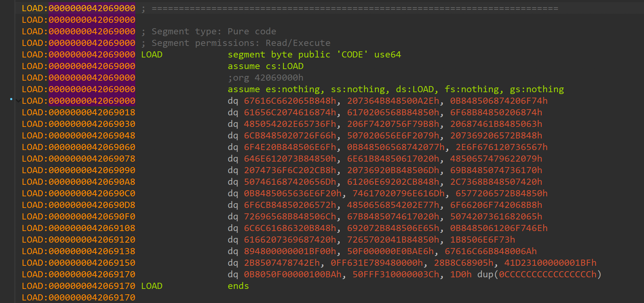Click address LOAD:0000000042069030
The image size is (644, 303).
pyautogui.click(x=79, y=124)
